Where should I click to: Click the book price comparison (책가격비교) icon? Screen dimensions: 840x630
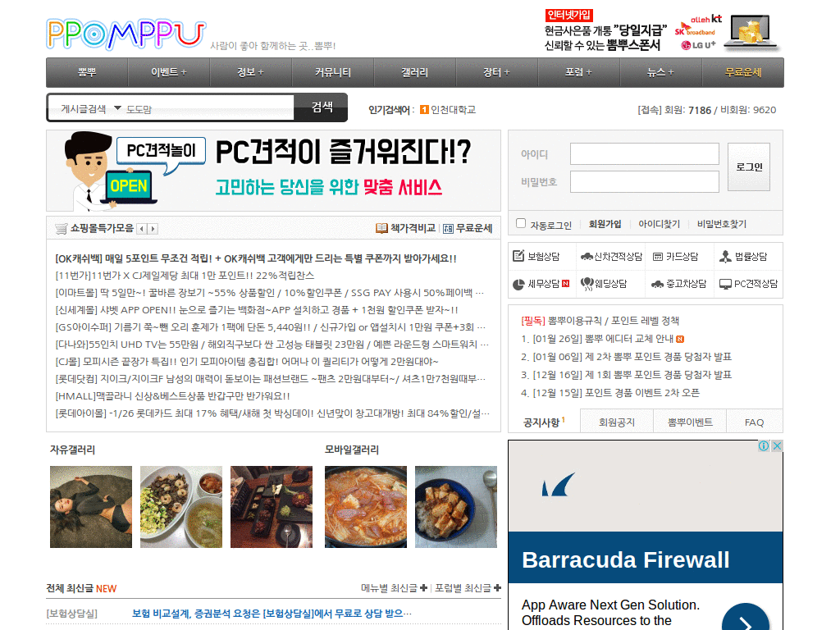(x=381, y=228)
